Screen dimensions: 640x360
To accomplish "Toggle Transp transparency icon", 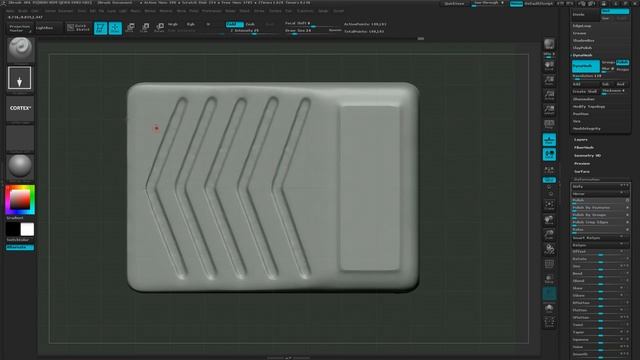I will 549,279.
